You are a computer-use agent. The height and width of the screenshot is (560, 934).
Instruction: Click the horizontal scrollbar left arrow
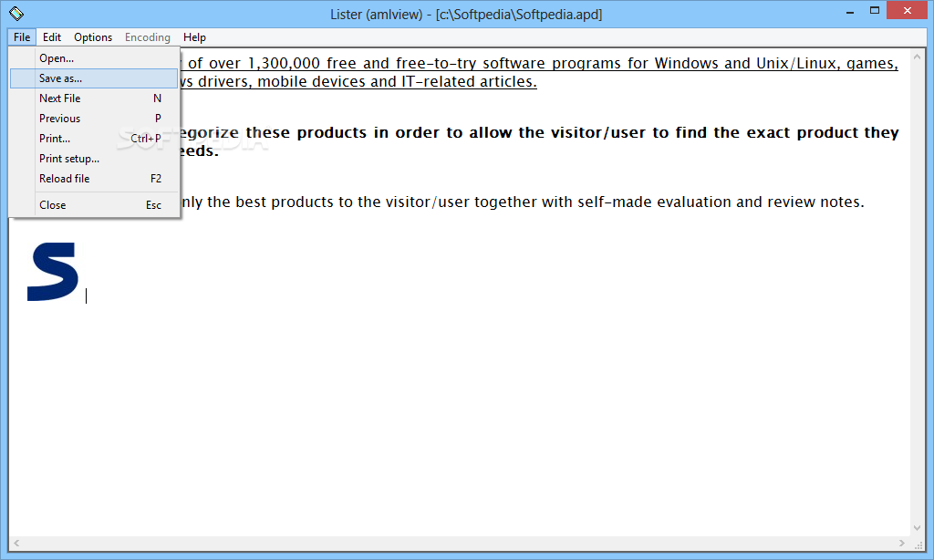tap(16, 543)
